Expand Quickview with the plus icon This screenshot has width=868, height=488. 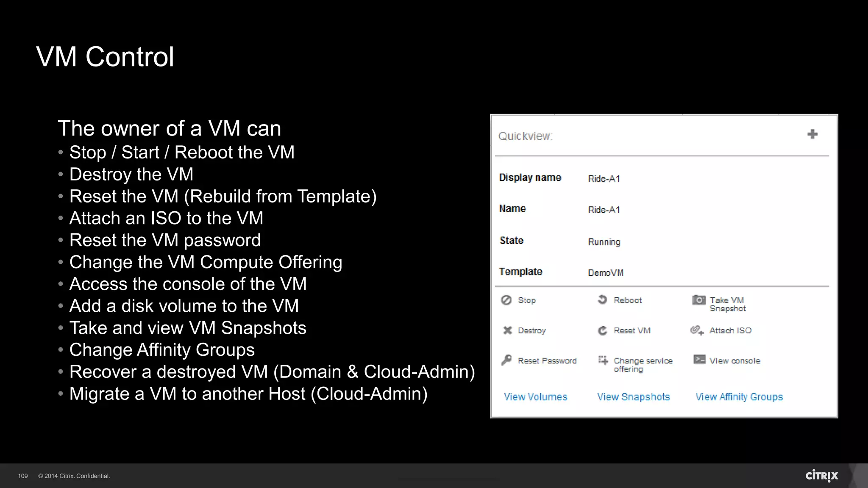(x=812, y=134)
